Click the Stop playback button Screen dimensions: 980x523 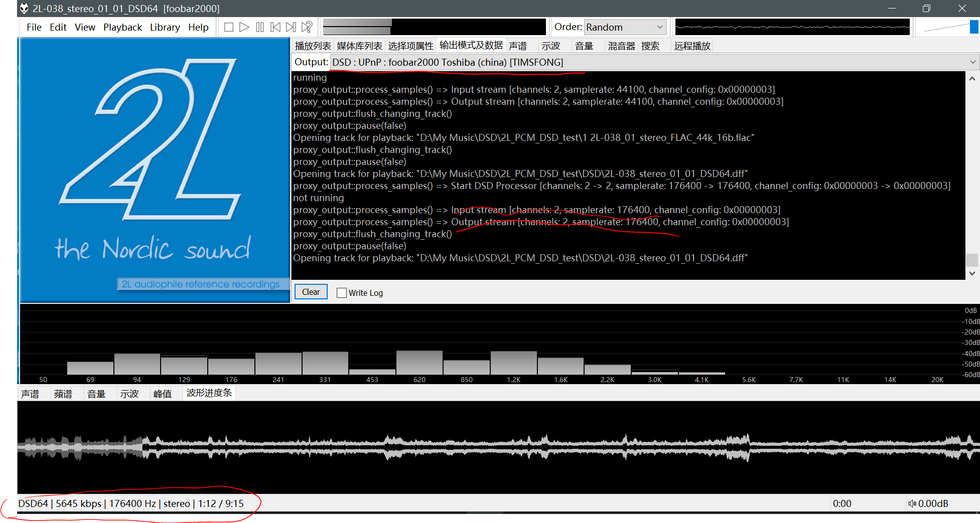(229, 27)
